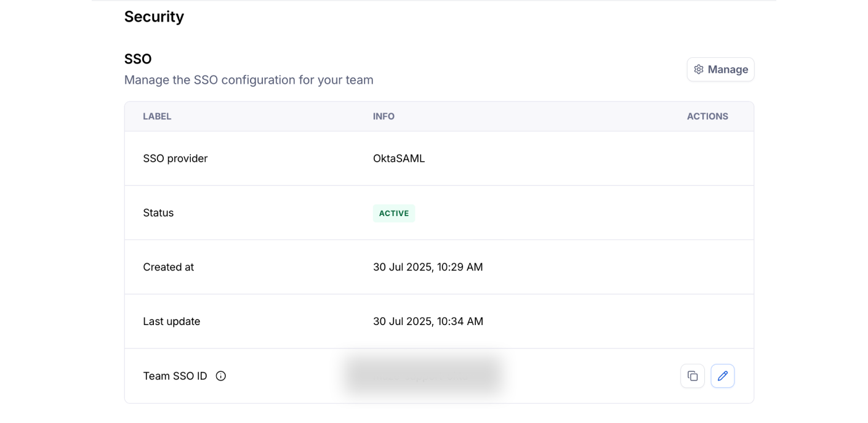Click the Created at row label
The image size is (868, 423).
tap(169, 267)
